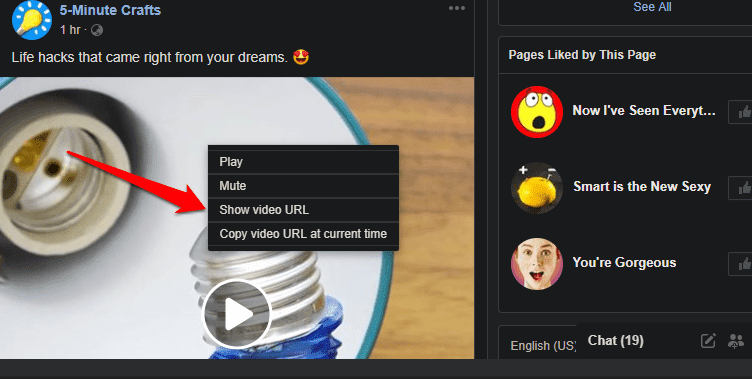The image size is (752, 379).
Task: Open the Smart is the New Sexy link
Action: point(642,187)
